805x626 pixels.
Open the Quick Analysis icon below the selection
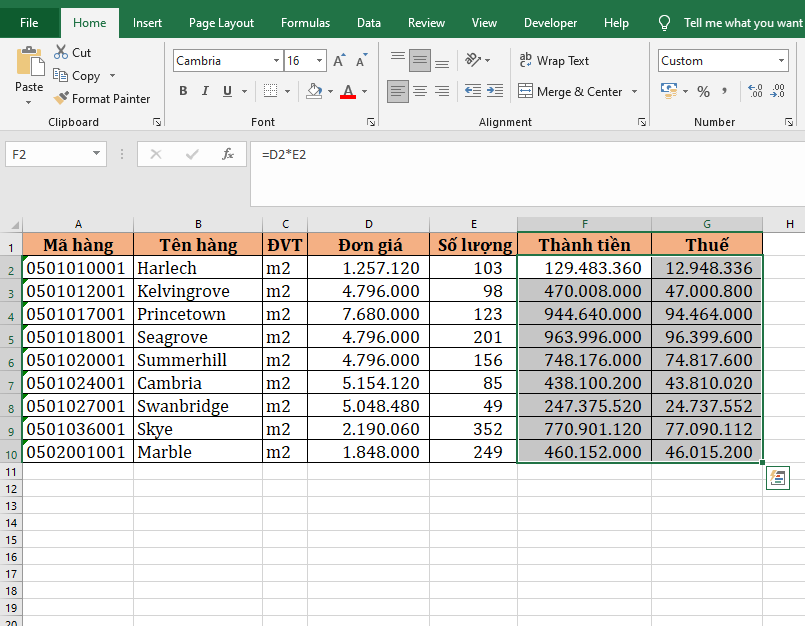pos(777,478)
